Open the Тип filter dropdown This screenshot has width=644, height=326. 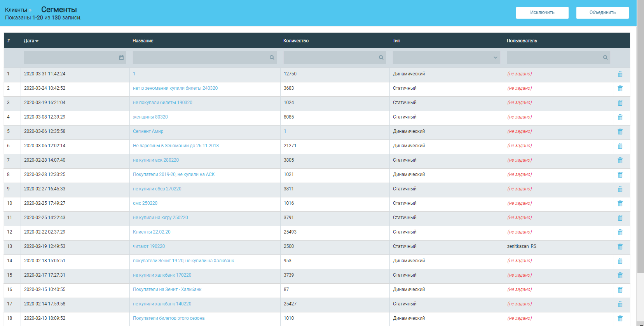click(x=447, y=58)
